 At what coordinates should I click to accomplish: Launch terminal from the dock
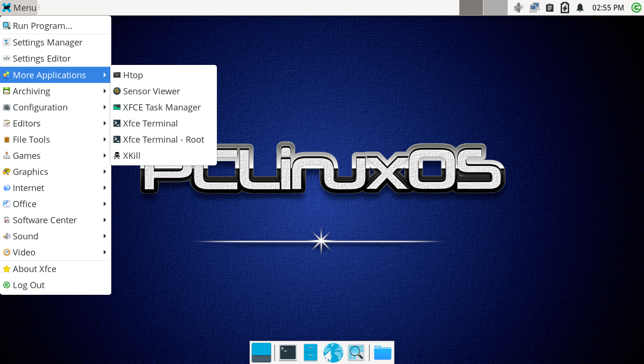pyautogui.click(x=288, y=353)
